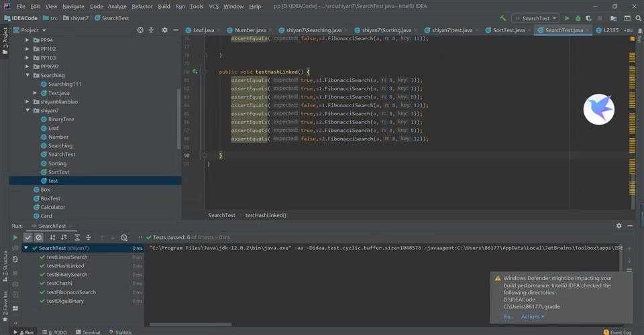This screenshot has height=335, width=644.
Task: Collapse the Searching folder
Action: coord(28,76)
